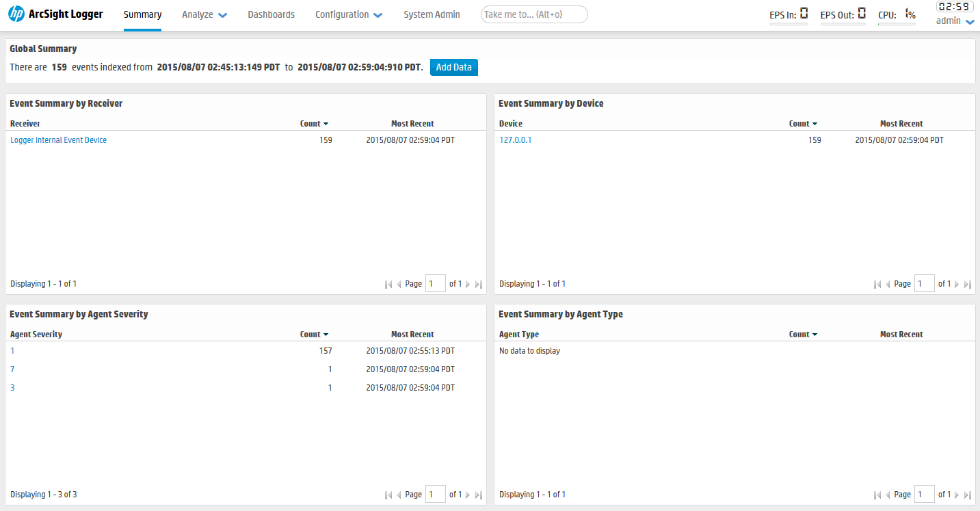Go to previous page in Receiver panel
This screenshot has width=980, height=511.
[x=399, y=284]
